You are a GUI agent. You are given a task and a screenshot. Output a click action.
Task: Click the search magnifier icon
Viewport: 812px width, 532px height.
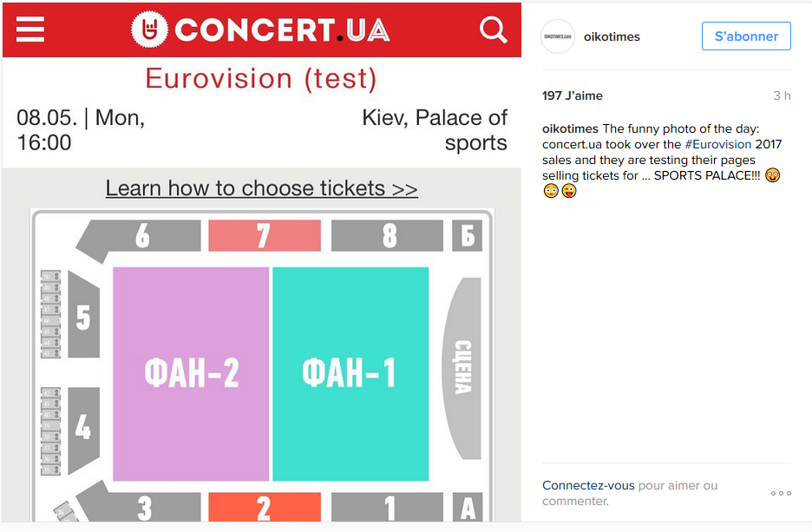[493, 30]
